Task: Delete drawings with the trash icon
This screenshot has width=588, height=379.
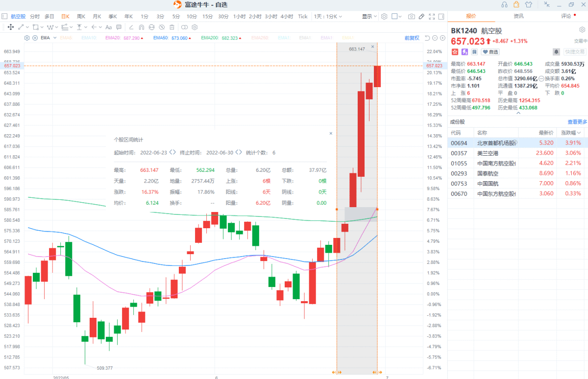Action: pyautogui.click(x=172, y=27)
